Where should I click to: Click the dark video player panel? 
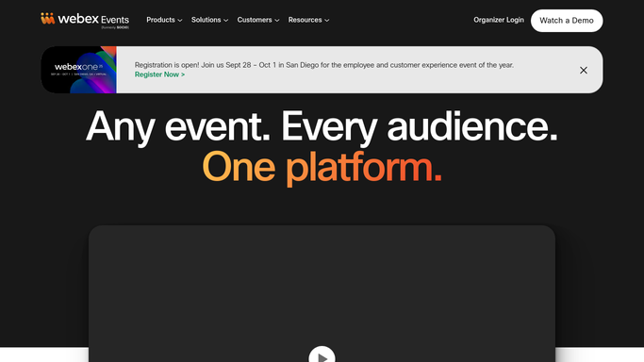coord(322,293)
